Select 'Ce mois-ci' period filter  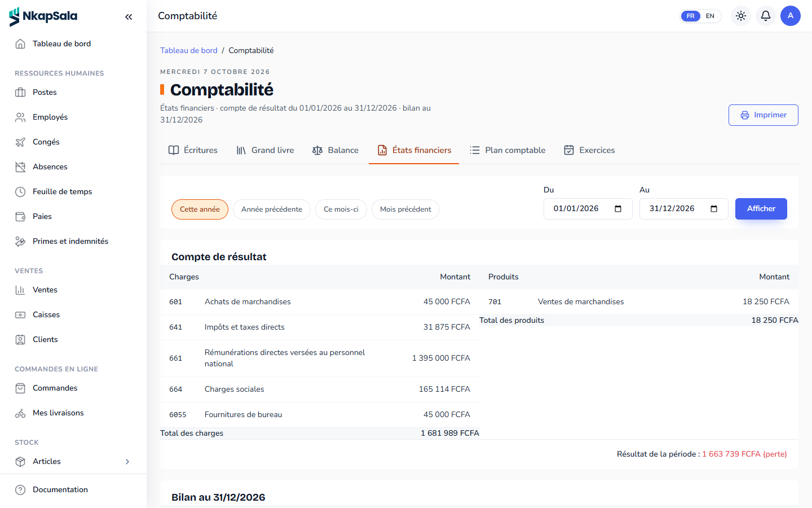coord(341,209)
